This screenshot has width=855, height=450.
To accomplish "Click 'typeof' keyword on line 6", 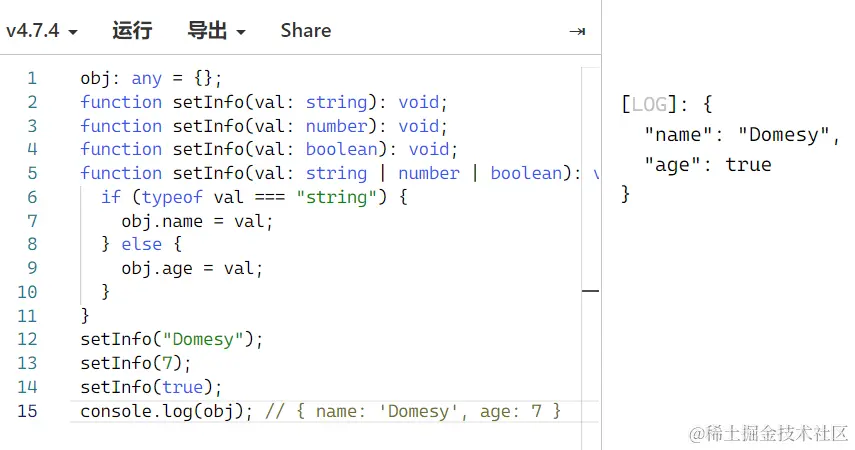I will coord(172,197).
